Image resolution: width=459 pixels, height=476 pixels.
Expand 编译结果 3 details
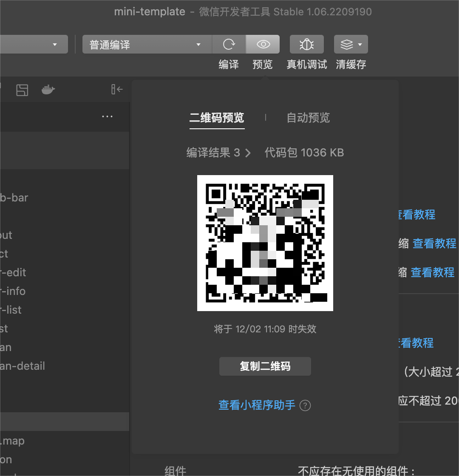pyautogui.click(x=218, y=153)
